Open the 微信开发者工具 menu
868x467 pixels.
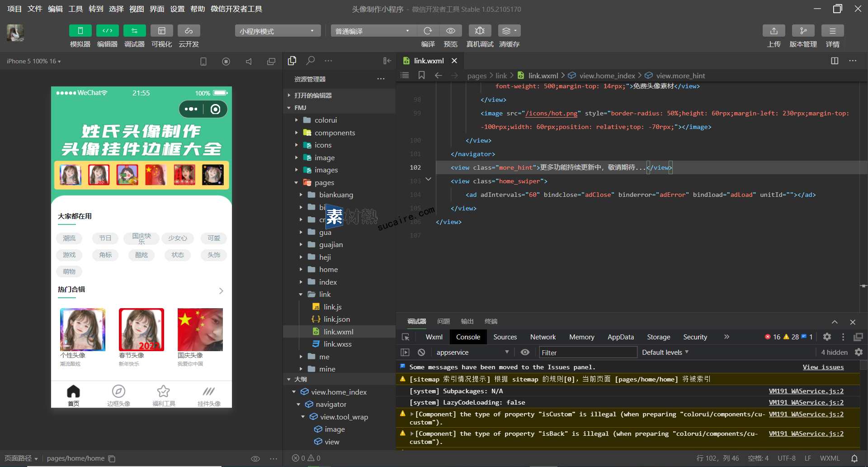pyautogui.click(x=236, y=9)
